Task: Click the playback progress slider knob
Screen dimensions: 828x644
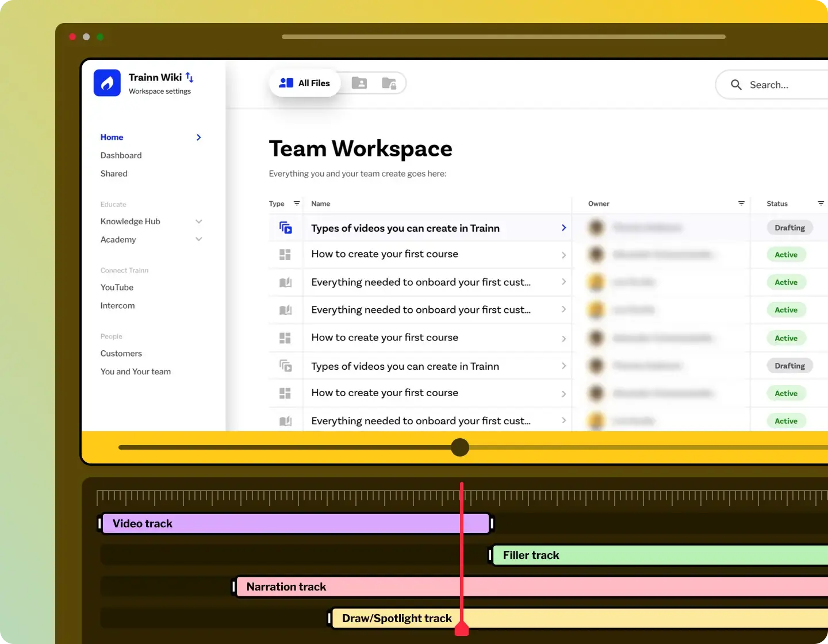Action: [460, 447]
